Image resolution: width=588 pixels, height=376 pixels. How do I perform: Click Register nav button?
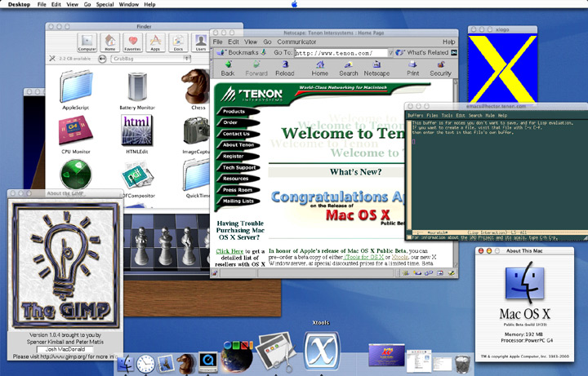(x=237, y=156)
